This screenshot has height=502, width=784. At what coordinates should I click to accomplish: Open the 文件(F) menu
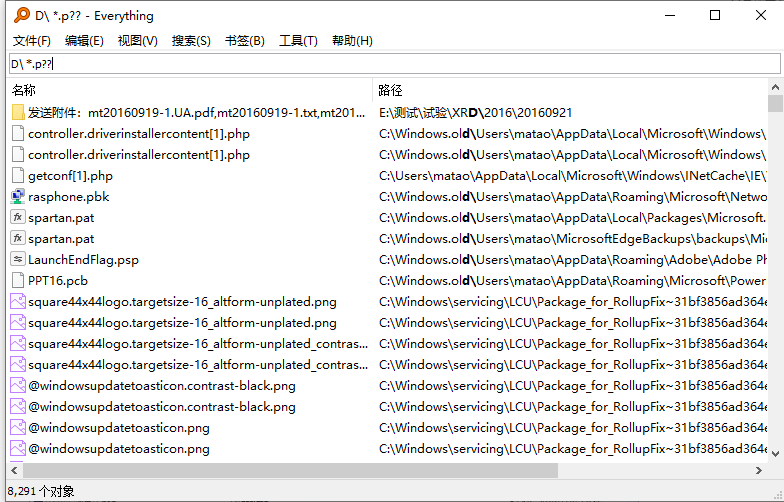(x=32, y=41)
